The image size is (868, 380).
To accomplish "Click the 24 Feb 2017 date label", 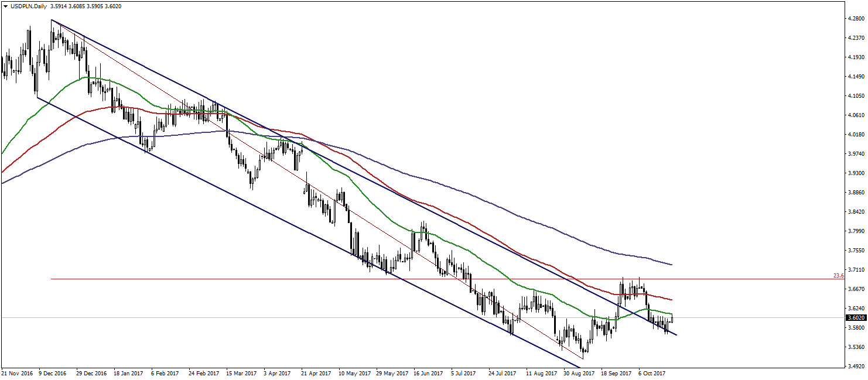I will click(203, 373).
